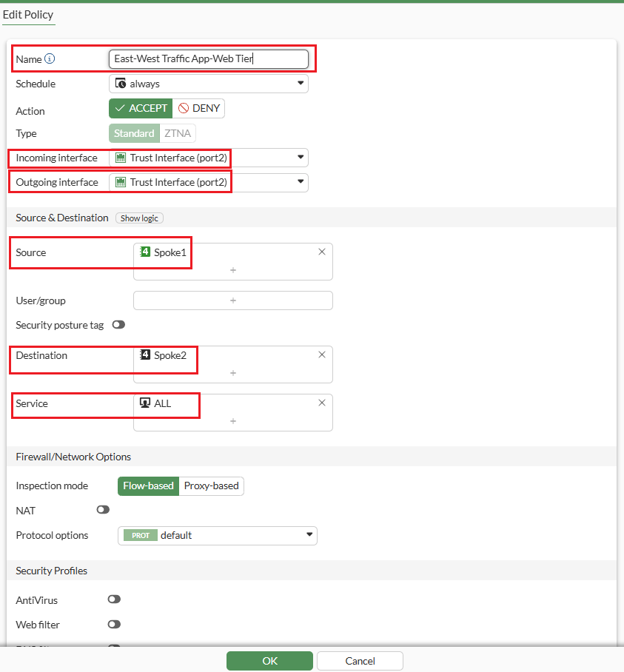Screen dimensions: 624x672
Task: Switch inspection mode to Proxy-based
Action: 212,486
